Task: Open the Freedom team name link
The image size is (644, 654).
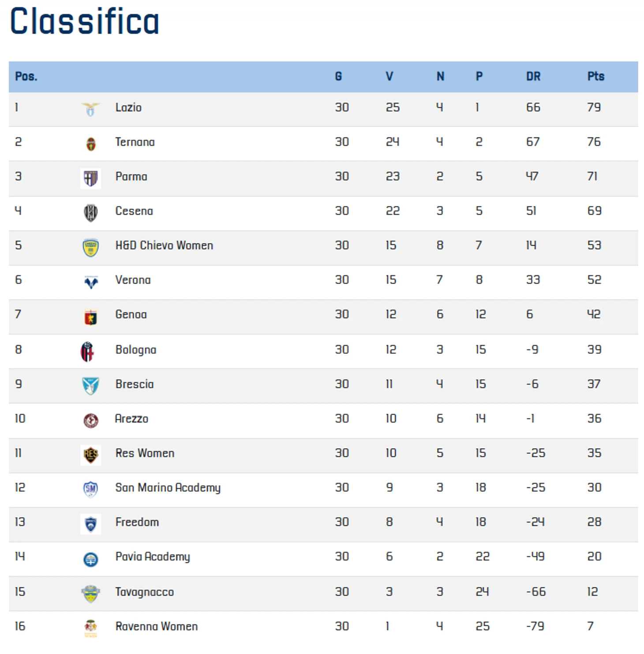Action: [137, 522]
